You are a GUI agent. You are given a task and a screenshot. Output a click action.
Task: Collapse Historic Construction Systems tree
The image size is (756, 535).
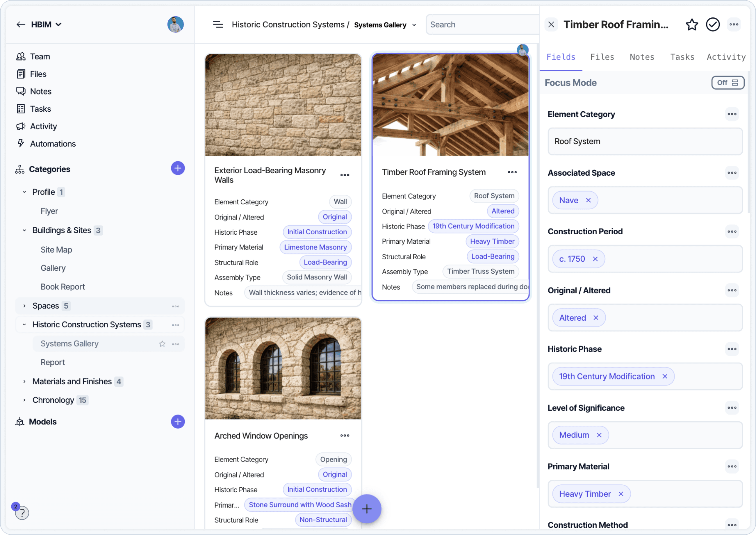pos(24,324)
